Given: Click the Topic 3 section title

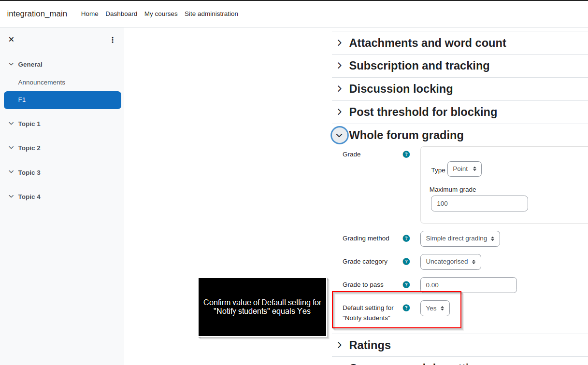Looking at the screenshot, I should pos(29,172).
